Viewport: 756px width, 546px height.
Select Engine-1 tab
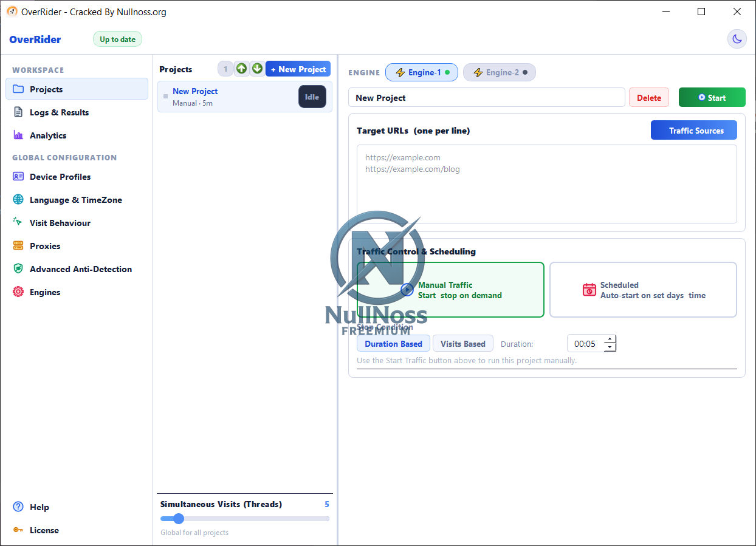coord(422,72)
